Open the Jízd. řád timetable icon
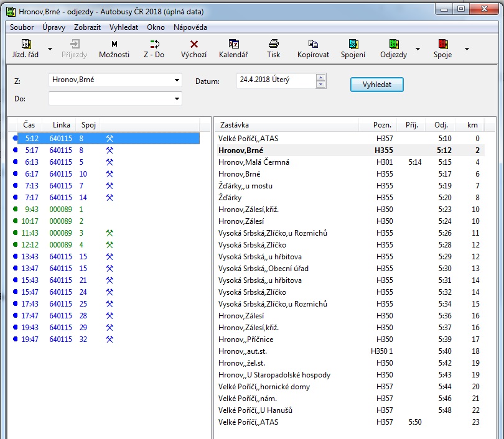The height and width of the screenshot is (439, 504). click(x=26, y=44)
